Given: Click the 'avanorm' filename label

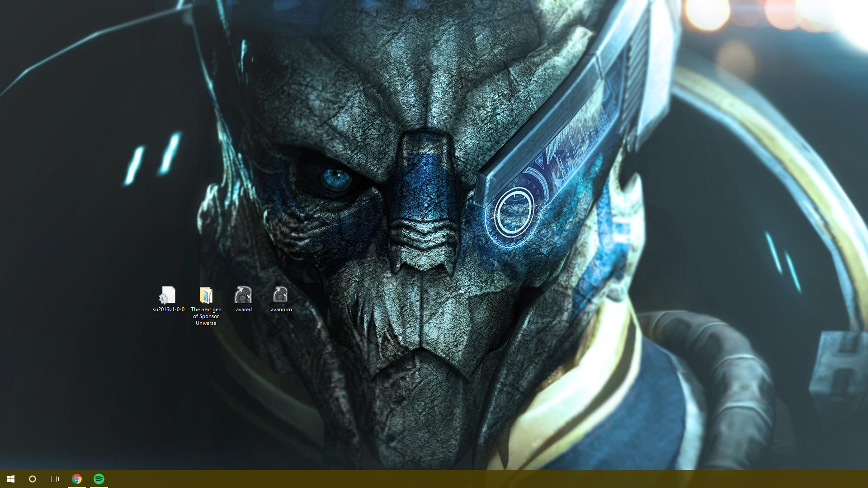Looking at the screenshot, I should 281,310.
